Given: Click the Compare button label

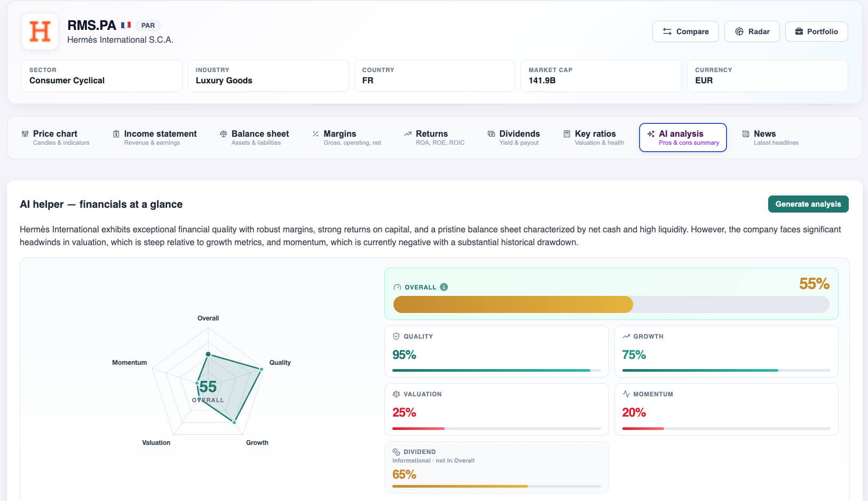Looking at the screenshot, I should (692, 32).
